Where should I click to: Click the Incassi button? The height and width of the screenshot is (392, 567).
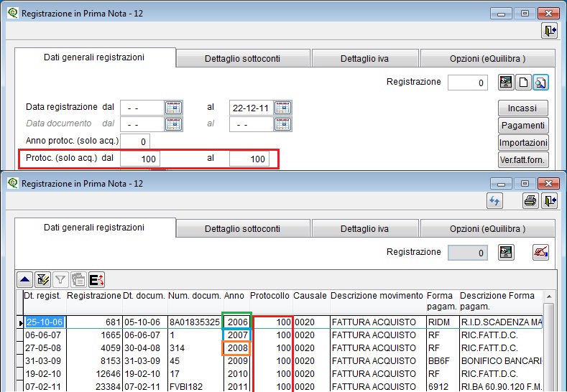[523, 108]
